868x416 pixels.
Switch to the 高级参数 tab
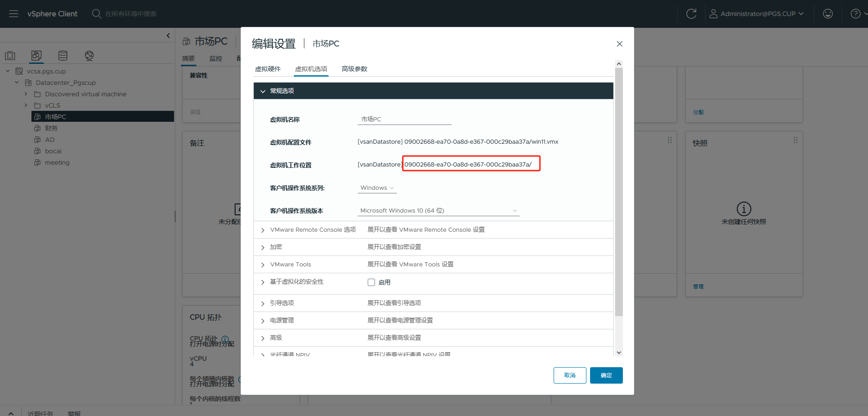click(354, 69)
